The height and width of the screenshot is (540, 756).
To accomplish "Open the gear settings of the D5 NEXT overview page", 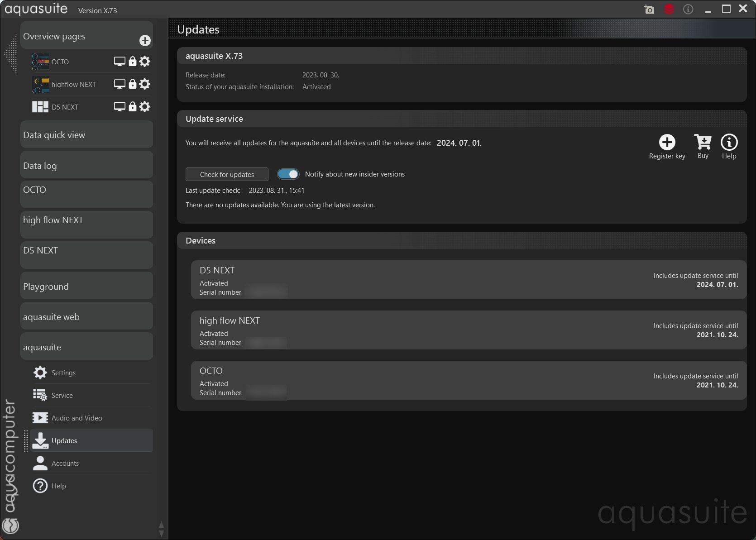I will tap(145, 107).
